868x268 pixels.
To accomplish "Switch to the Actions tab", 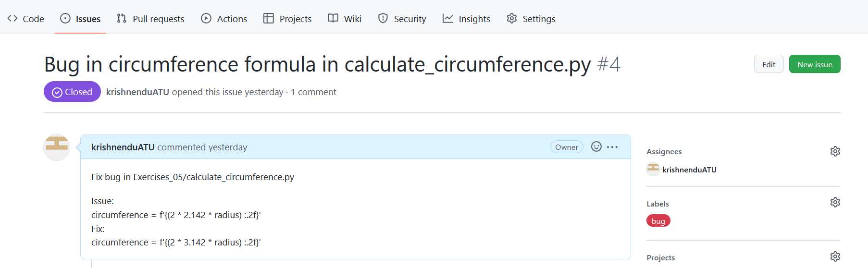I will click(x=224, y=19).
